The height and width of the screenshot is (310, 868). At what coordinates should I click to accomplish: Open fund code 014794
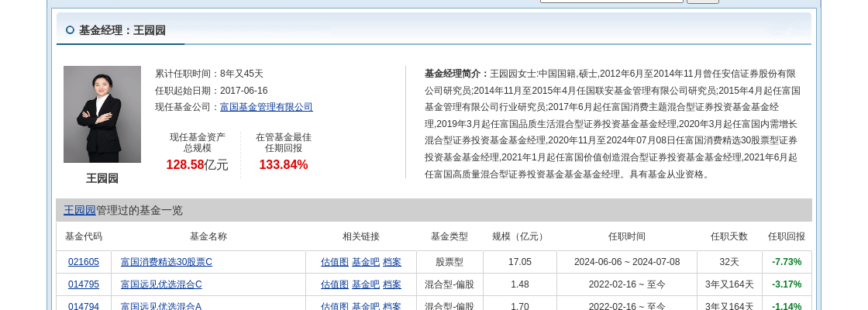point(84,306)
